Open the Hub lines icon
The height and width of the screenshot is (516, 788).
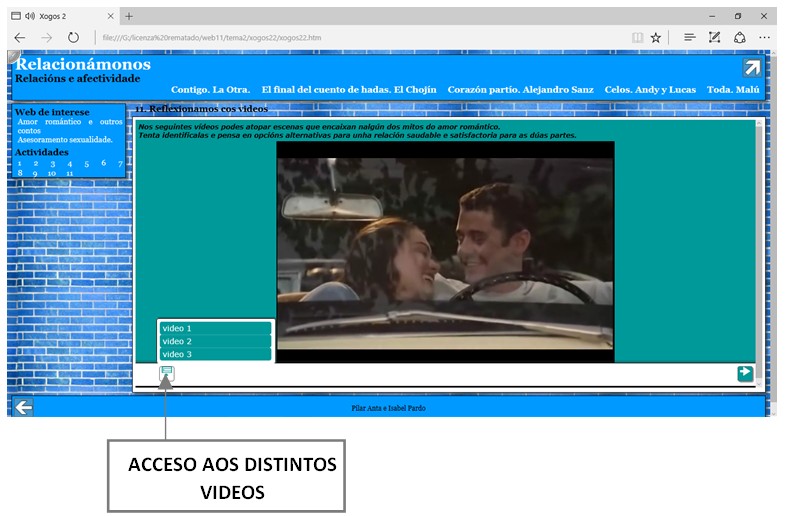690,37
